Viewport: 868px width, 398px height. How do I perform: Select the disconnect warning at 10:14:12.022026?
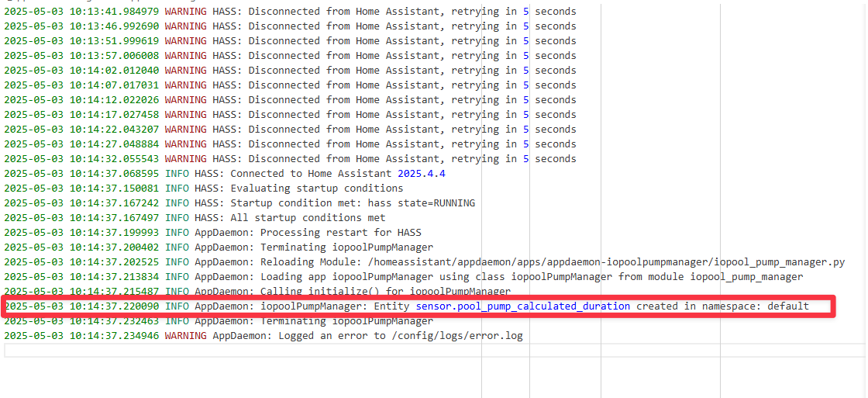tap(290, 100)
